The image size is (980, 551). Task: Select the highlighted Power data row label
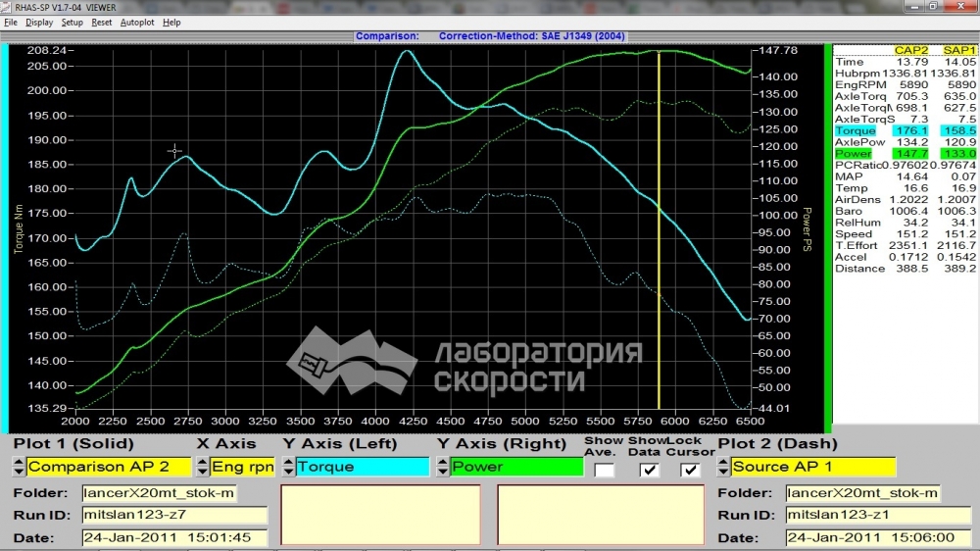pyautogui.click(x=853, y=154)
